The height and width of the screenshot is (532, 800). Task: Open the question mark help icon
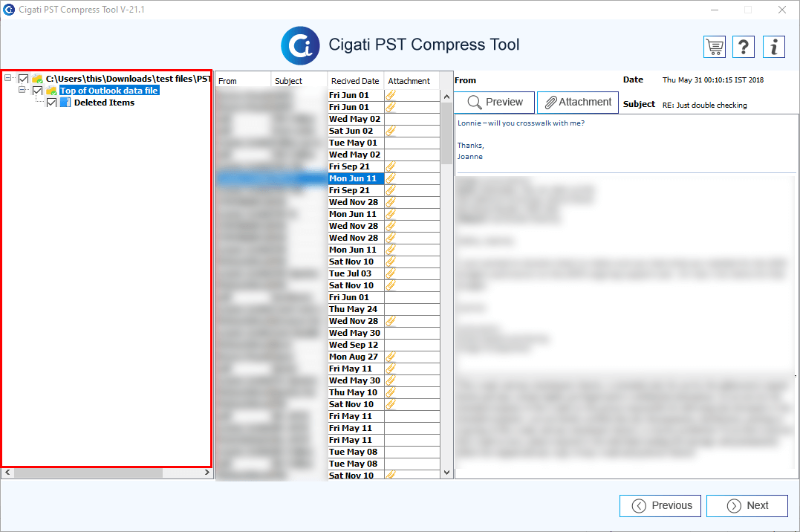click(744, 47)
